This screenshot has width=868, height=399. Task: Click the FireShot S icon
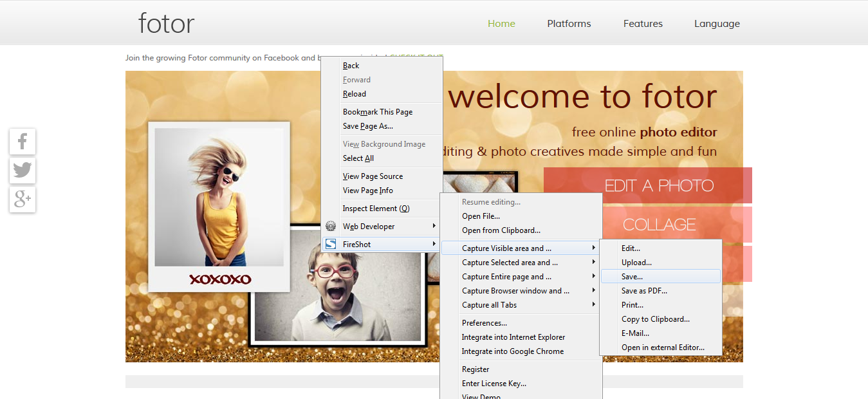[x=331, y=245]
